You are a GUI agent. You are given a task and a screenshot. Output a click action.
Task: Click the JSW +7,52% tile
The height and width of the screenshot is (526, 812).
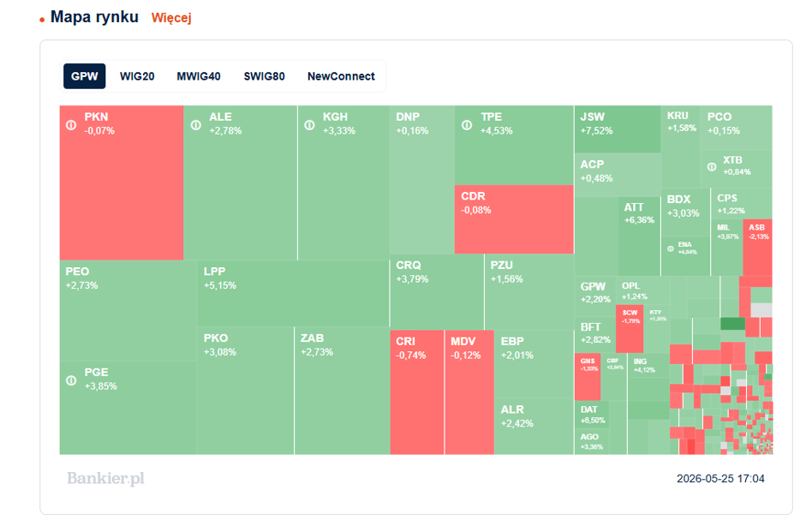click(x=618, y=129)
